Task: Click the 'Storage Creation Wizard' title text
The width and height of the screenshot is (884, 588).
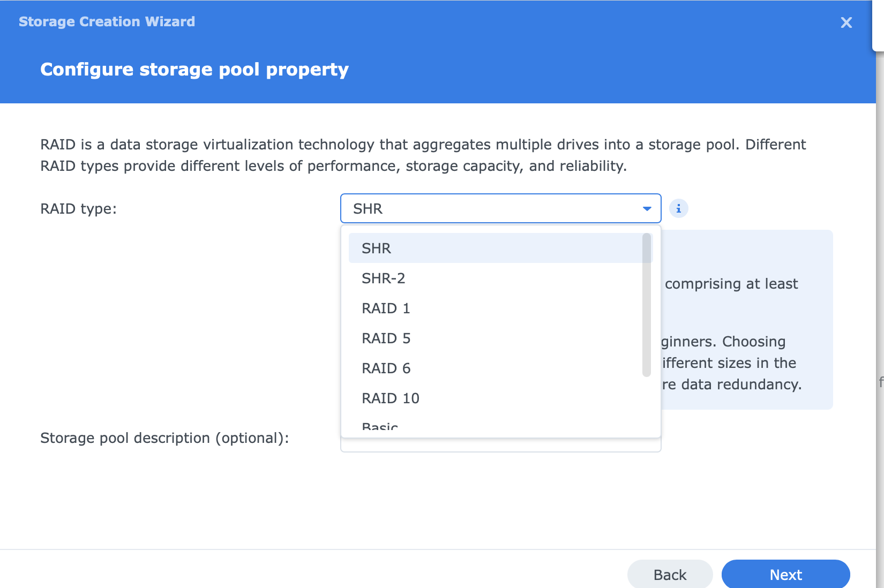Action: pyautogui.click(x=107, y=22)
